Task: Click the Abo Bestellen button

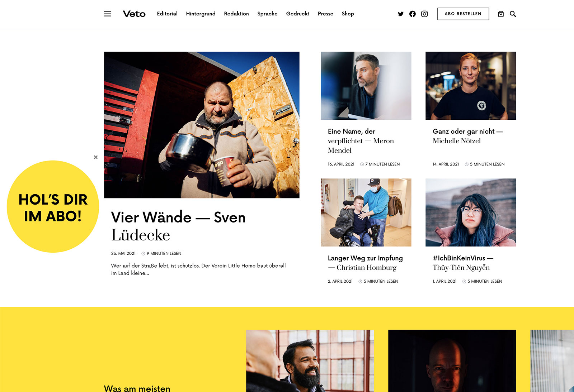Action: tap(463, 14)
